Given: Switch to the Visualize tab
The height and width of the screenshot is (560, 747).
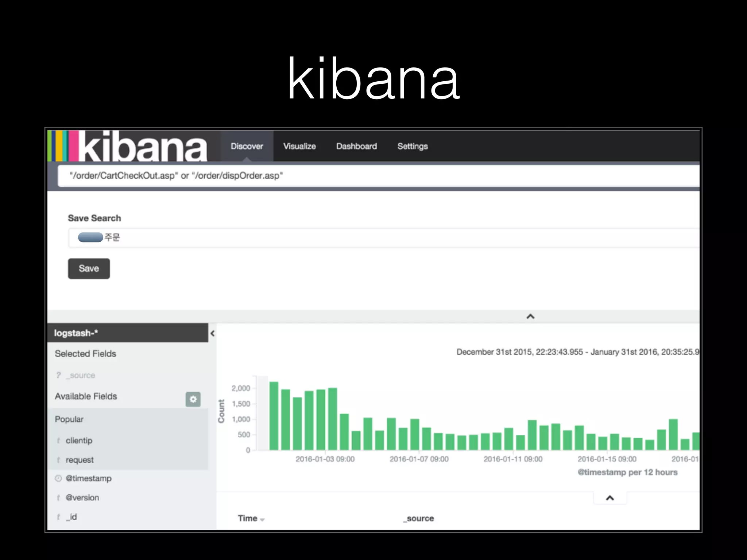Looking at the screenshot, I should click(299, 146).
